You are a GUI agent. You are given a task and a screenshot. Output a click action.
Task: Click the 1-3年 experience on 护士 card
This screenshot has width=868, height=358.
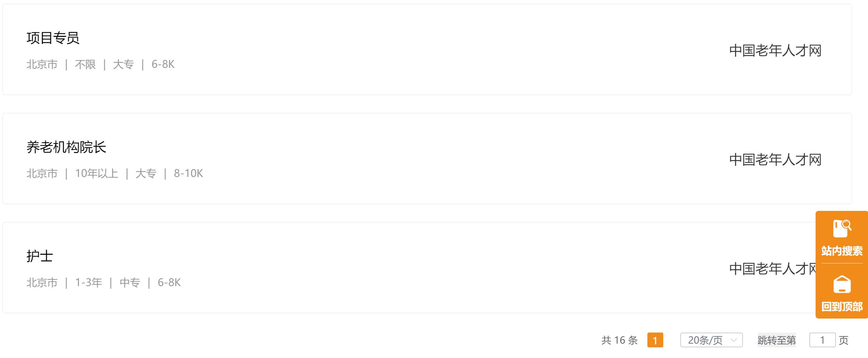[89, 283]
